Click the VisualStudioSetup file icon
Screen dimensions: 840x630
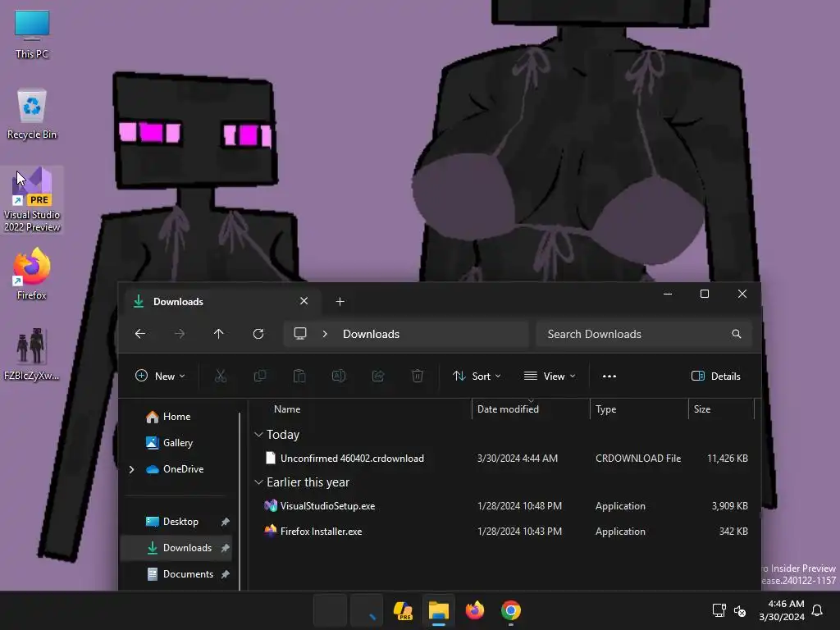pos(271,505)
